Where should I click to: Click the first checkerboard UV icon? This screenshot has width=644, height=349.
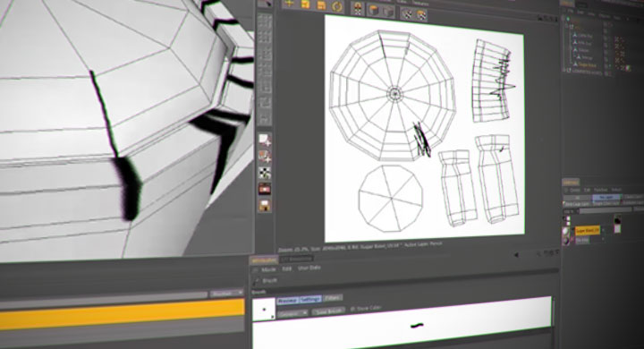(x=407, y=14)
